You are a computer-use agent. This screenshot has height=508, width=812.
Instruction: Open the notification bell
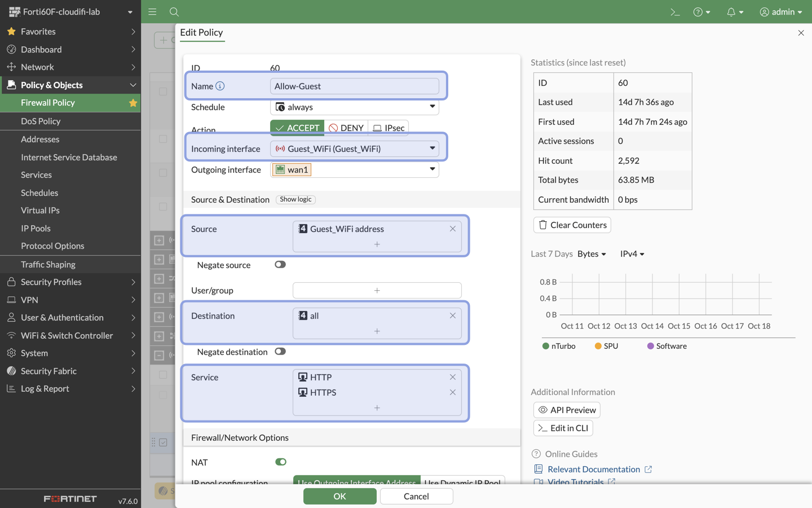[x=731, y=11]
